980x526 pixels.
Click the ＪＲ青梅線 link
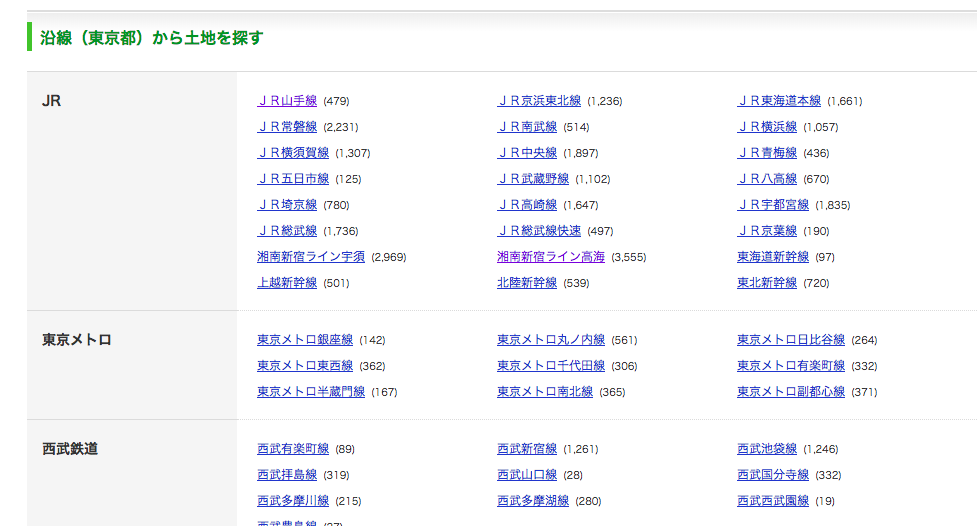pyautogui.click(x=767, y=153)
